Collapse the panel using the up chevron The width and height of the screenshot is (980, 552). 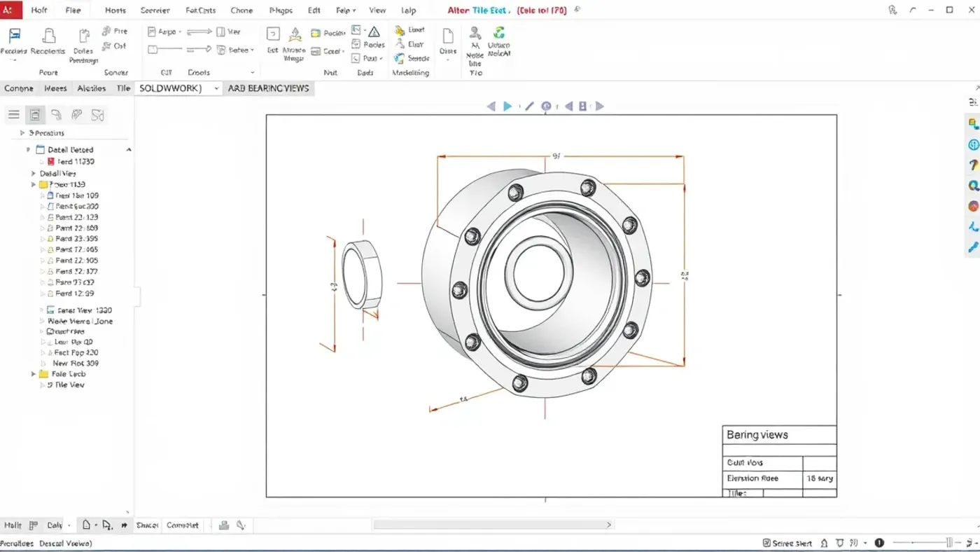pyautogui.click(x=129, y=150)
